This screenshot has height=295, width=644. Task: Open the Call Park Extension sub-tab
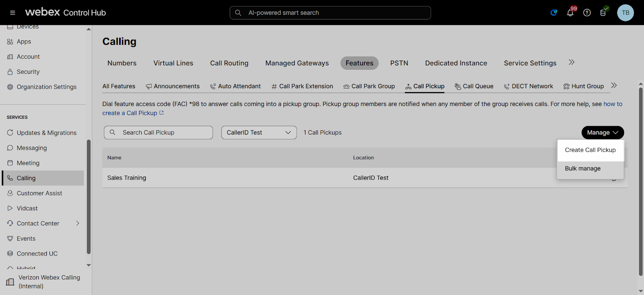point(302,86)
